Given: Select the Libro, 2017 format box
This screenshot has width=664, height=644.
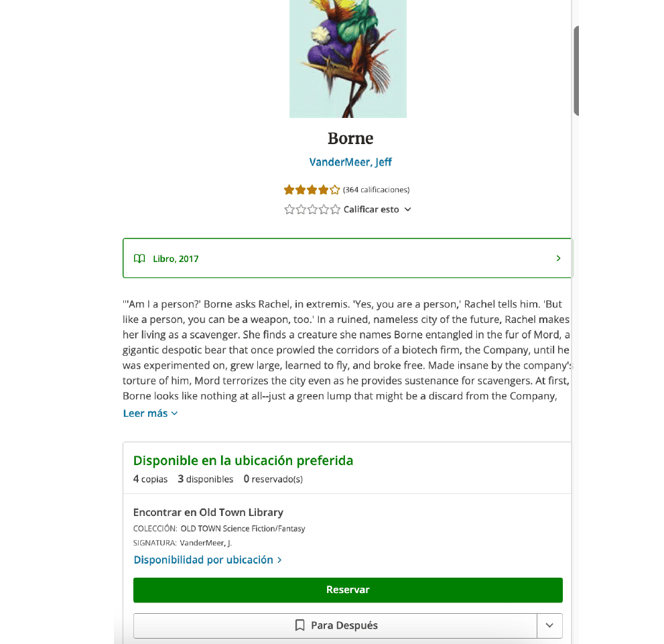Looking at the screenshot, I should pyautogui.click(x=347, y=258).
